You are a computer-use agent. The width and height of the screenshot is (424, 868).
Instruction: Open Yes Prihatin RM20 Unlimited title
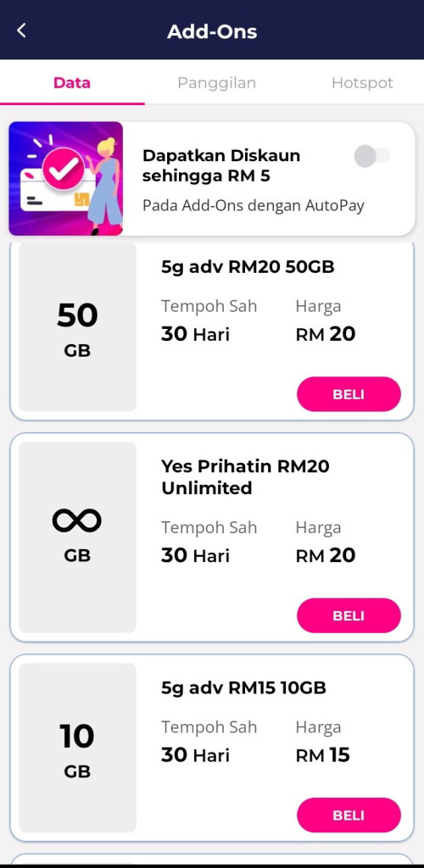pos(245,477)
